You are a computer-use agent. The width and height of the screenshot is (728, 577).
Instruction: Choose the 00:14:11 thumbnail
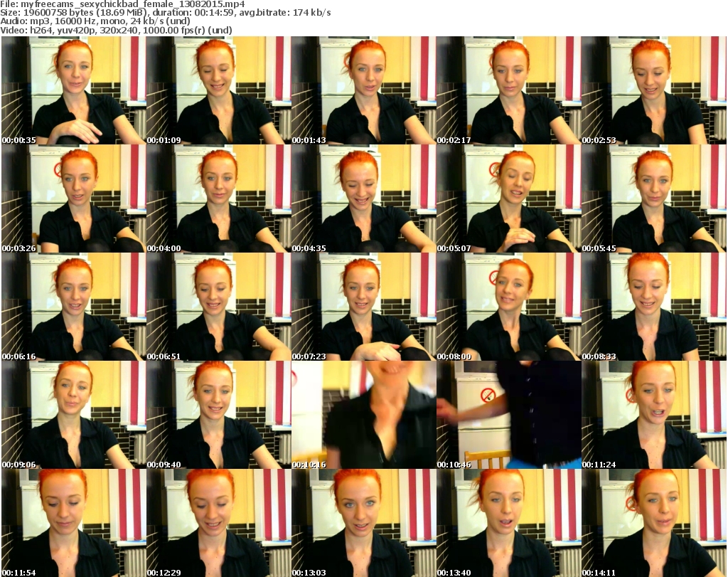coord(654,523)
